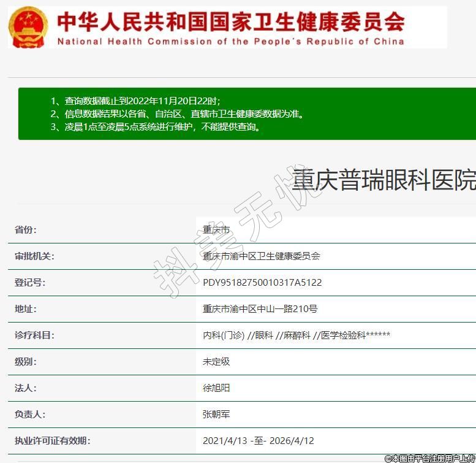The width and height of the screenshot is (476, 463).
Task: Click the national emblem logo
Action: [28, 27]
